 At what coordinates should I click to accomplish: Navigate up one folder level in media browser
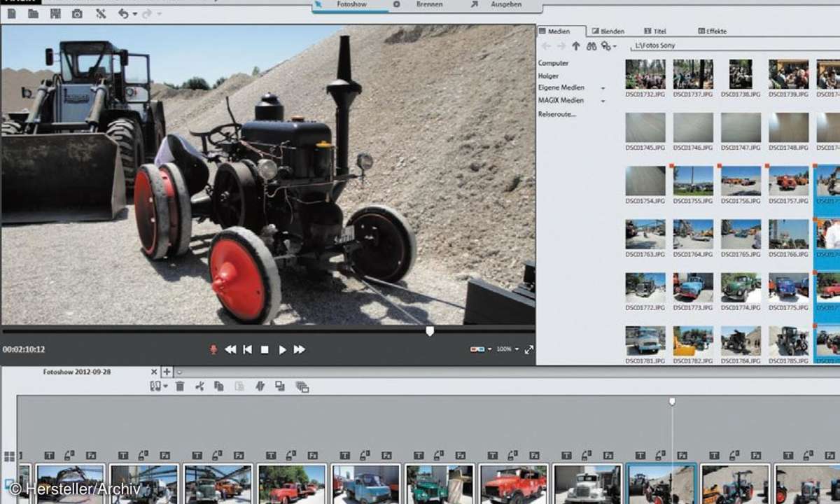pyautogui.click(x=576, y=46)
